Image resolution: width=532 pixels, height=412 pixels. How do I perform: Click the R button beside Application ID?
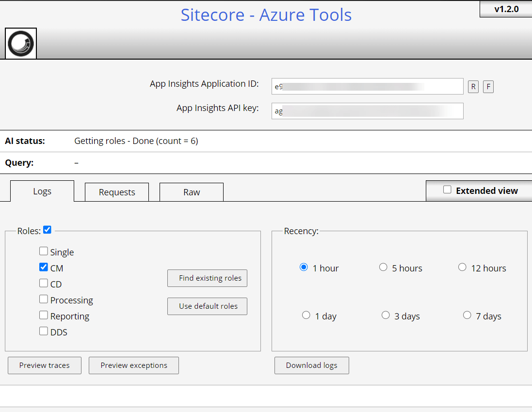[473, 87]
